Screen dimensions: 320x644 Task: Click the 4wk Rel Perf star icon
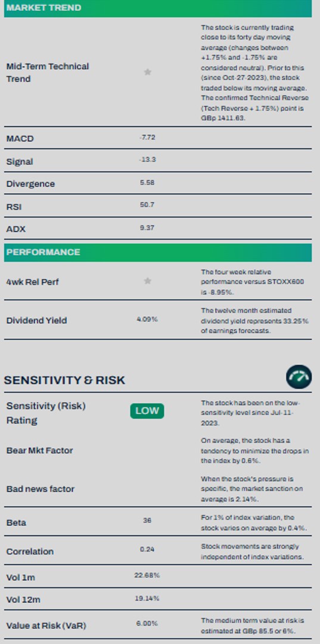(x=147, y=281)
